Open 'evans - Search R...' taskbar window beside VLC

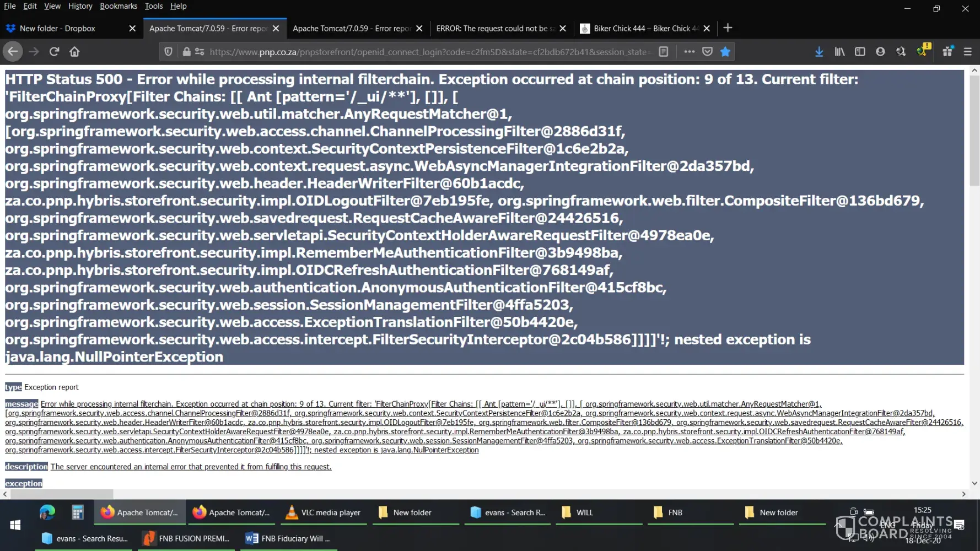pyautogui.click(x=508, y=512)
